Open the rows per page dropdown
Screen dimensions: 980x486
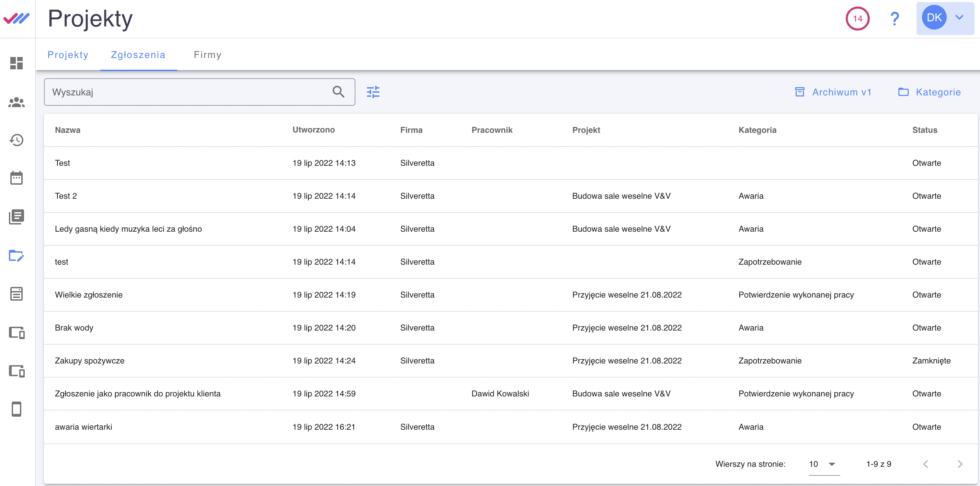[824, 464]
